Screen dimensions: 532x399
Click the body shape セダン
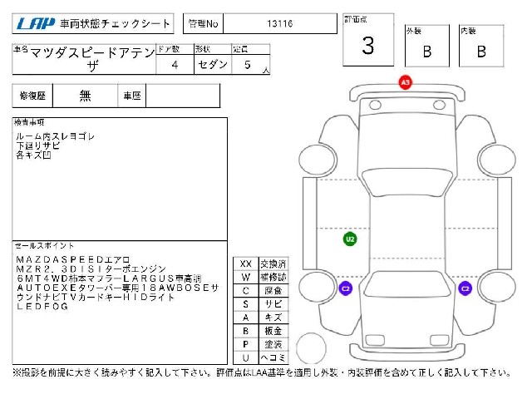(x=213, y=65)
